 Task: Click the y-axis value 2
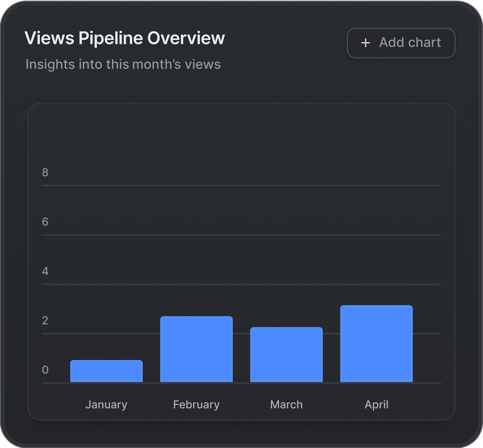pyautogui.click(x=45, y=320)
